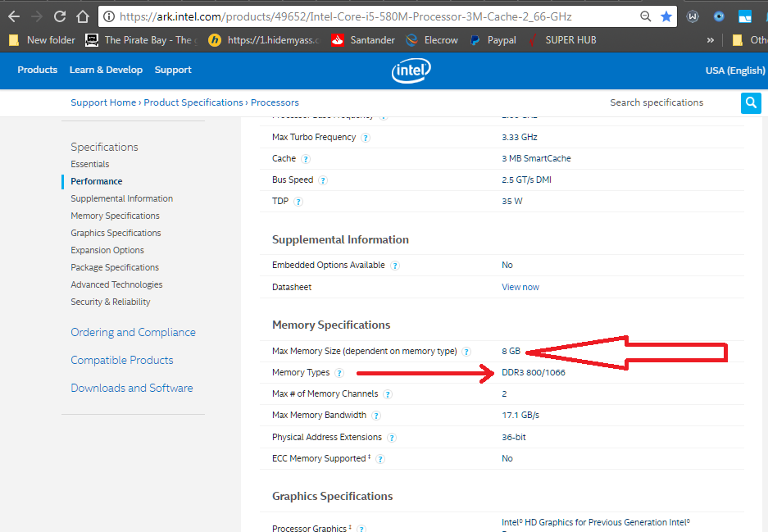Open help icon next to Max Turbo Frequency
768x532 pixels.
pos(366,138)
